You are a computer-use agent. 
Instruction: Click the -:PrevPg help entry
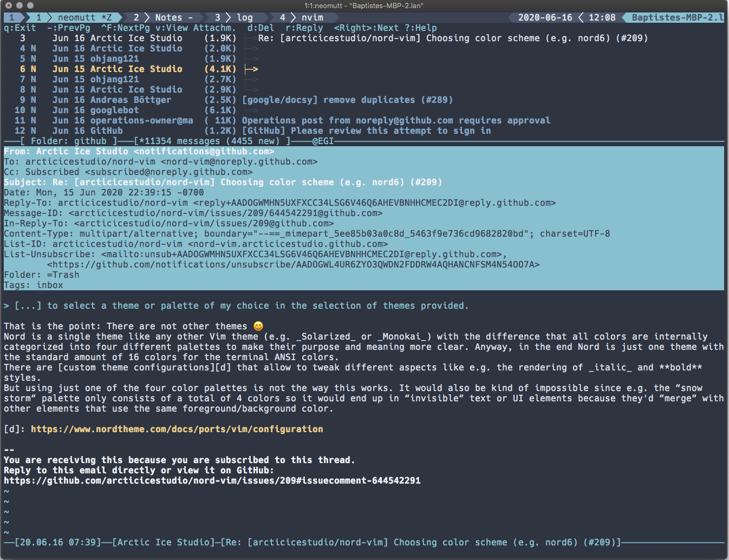pyautogui.click(x=69, y=28)
